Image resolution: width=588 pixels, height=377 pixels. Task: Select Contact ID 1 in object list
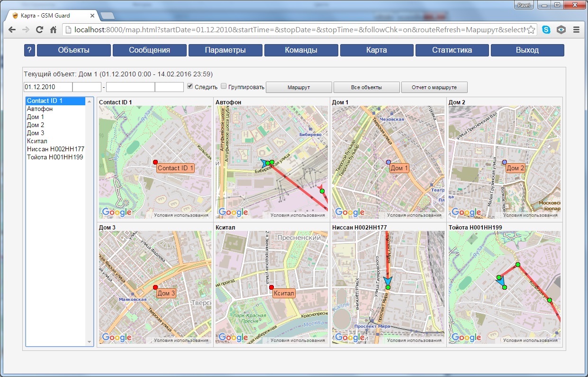(x=56, y=101)
